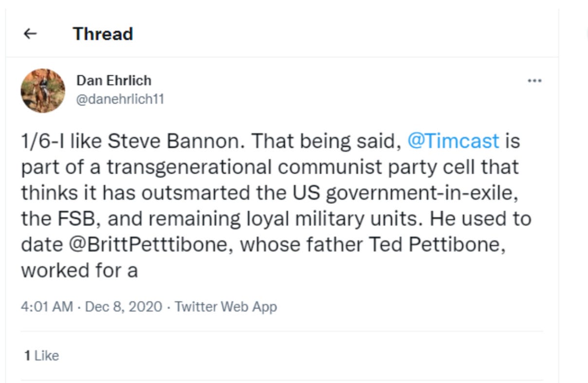Open the more options ellipsis menu
The height and width of the screenshot is (383, 588).
[534, 81]
